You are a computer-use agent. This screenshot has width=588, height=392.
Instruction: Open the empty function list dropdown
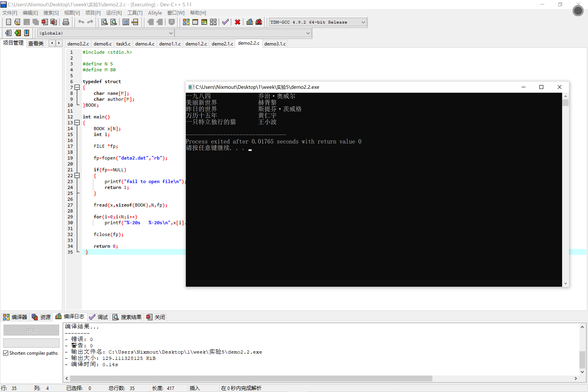(x=308, y=33)
